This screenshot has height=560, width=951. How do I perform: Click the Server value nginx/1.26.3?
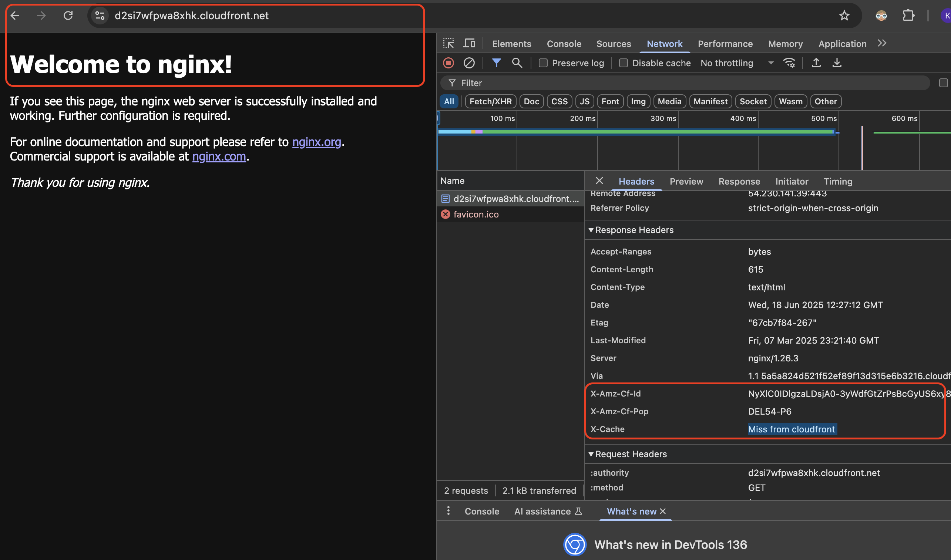773,358
